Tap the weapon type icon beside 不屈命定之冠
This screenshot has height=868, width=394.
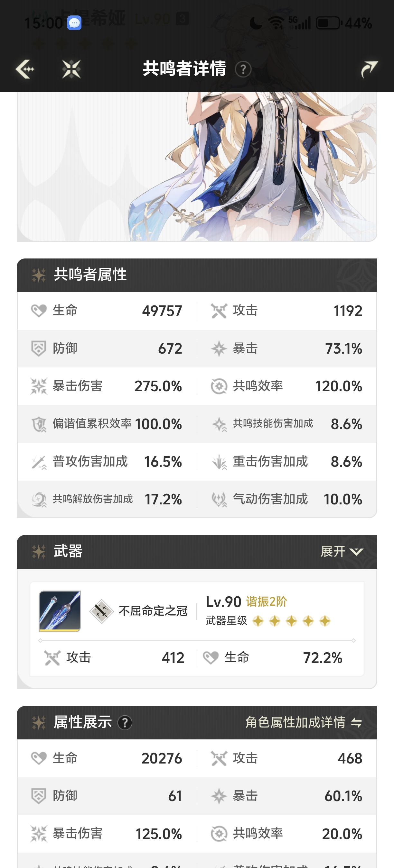click(x=101, y=611)
